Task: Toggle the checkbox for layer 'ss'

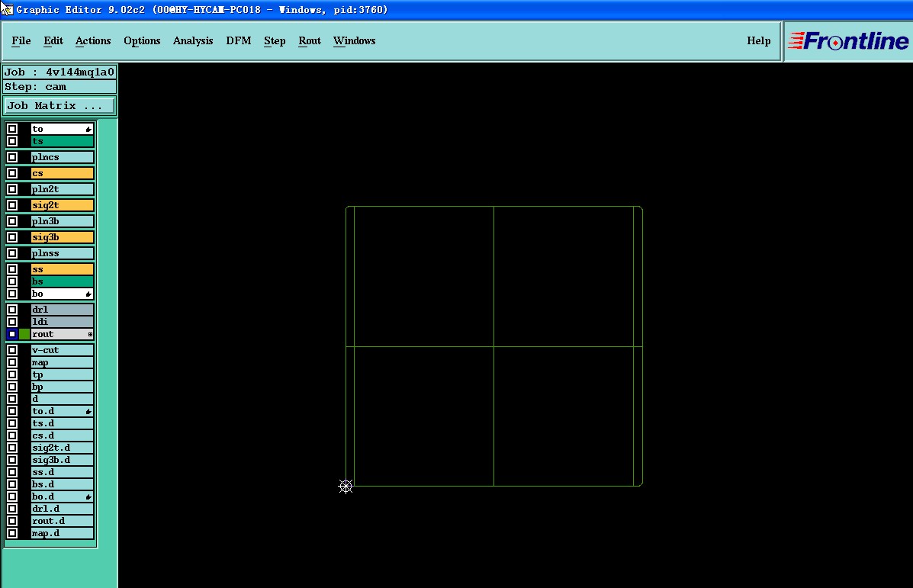Action: pyautogui.click(x=12, y=269)
